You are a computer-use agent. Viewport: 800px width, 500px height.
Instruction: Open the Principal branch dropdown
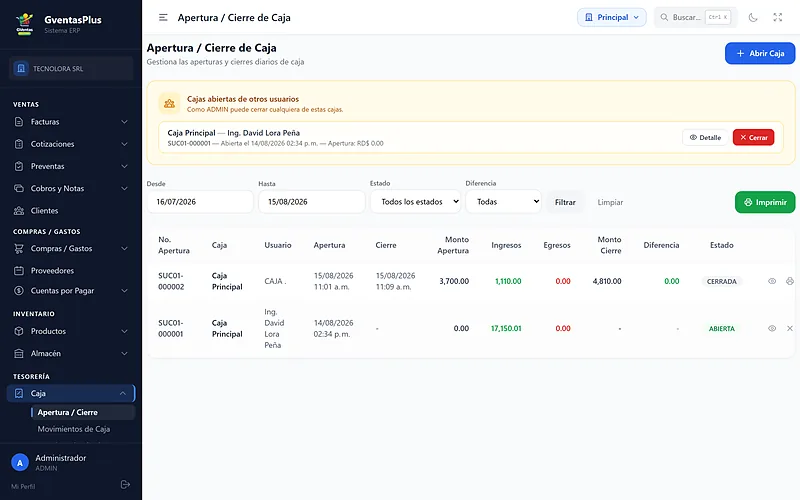point(612,17)
